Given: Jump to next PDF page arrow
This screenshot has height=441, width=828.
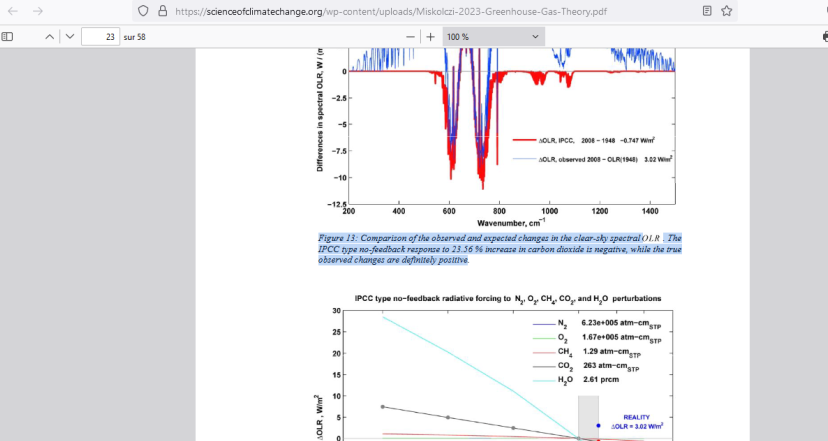Looking at the screenshot, I should tap(70, 36).
